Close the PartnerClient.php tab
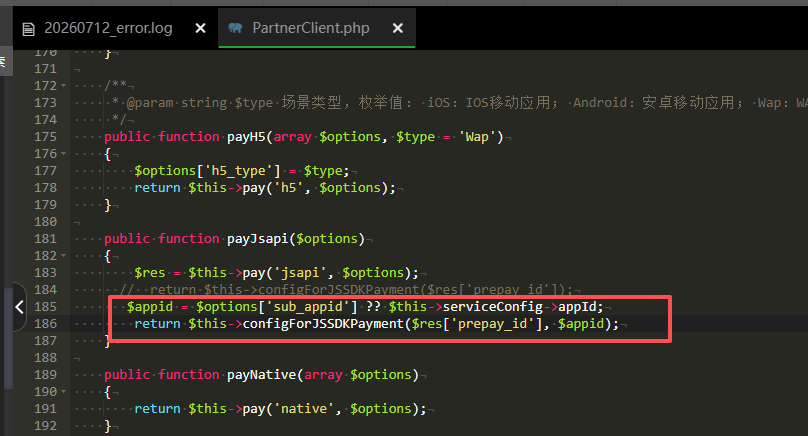This screenshot has width=808, height=436. coord(398,28)
